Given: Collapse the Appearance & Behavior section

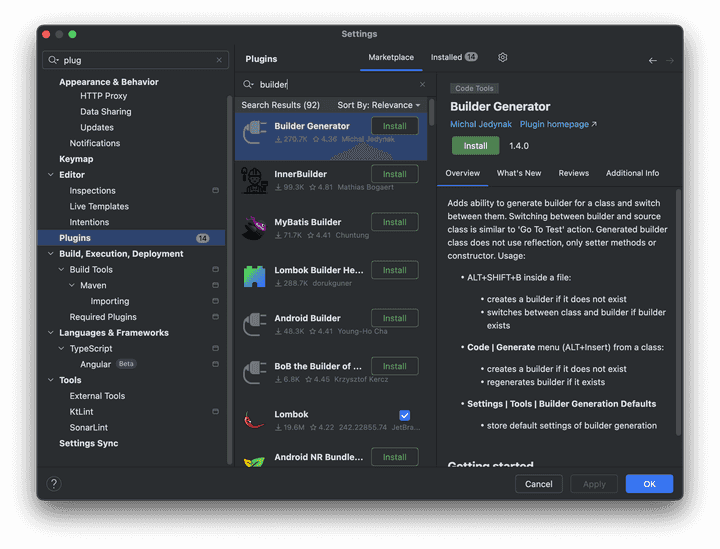Looking at the screenshot, I should pyautogui.click(x=50, y=82).
